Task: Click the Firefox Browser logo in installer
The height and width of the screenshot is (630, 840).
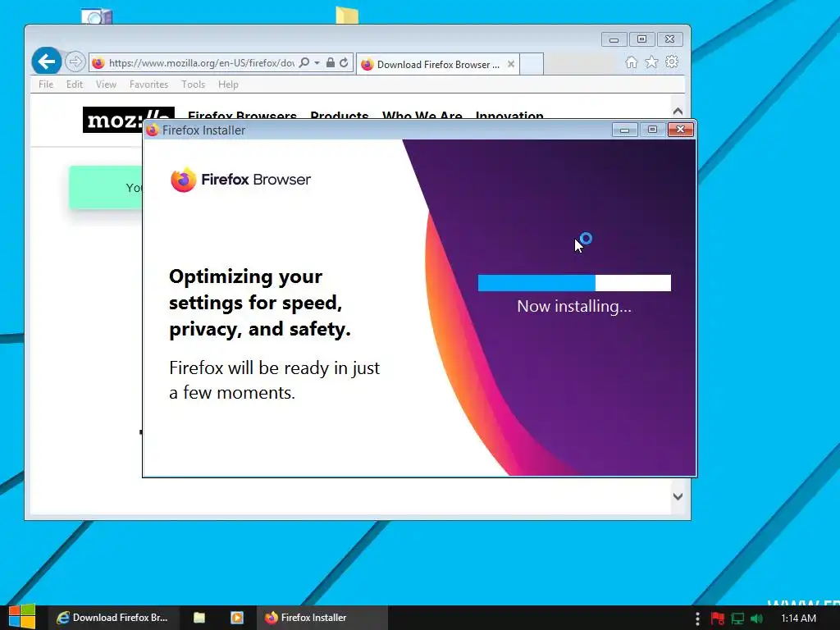Action: [x=240, y=180]
